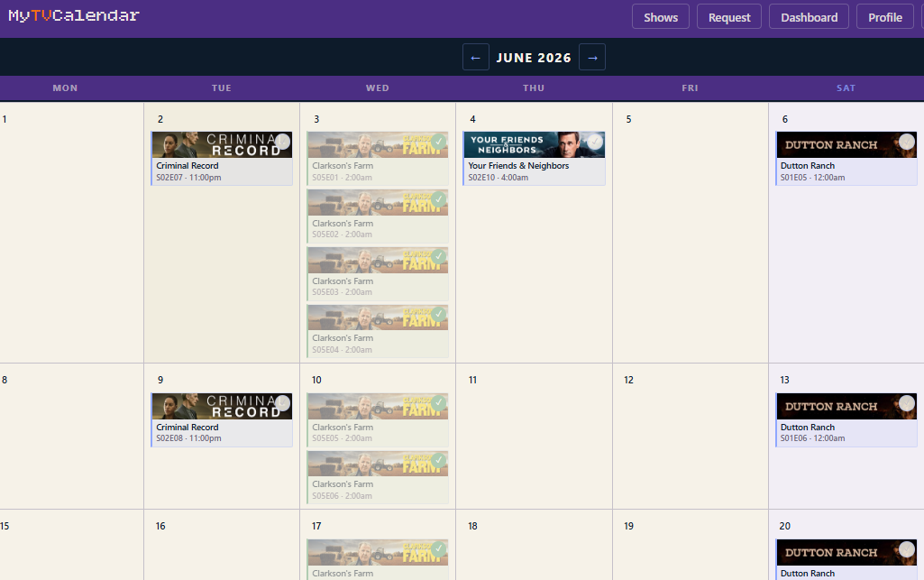This screenshot has height=580, width=924.
Task: Go to previous month with left arrow
Action: [476, 57]
